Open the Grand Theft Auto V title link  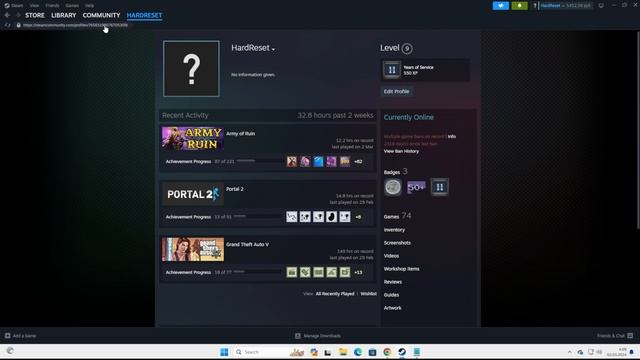247,244
